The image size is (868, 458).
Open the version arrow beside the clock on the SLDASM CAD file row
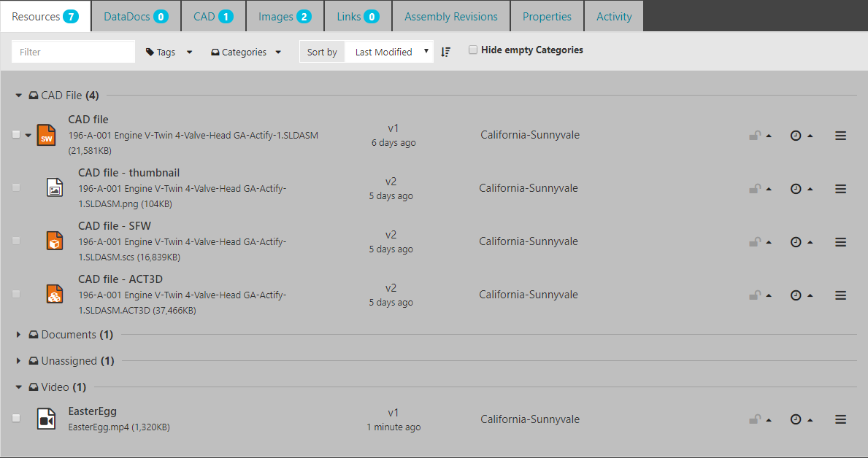tap(810, 136)
